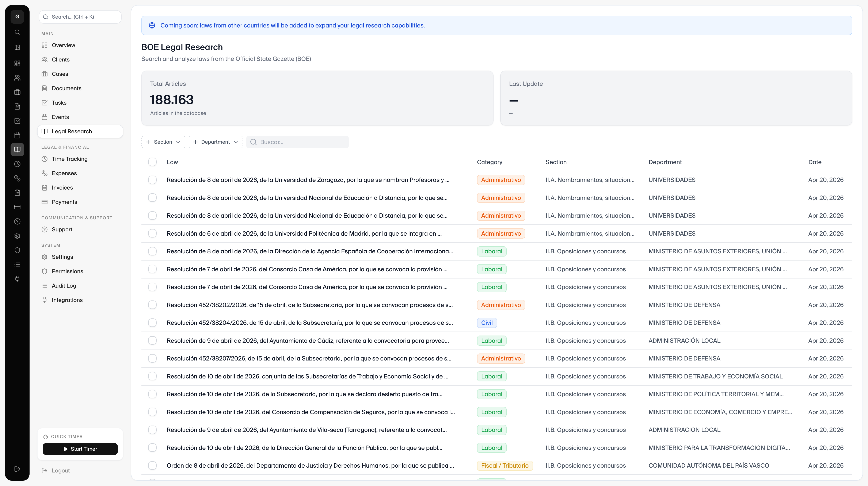Screen dimensions: 868x486
Task: Click the G workspace logo icon
Action: pos(17,16)
